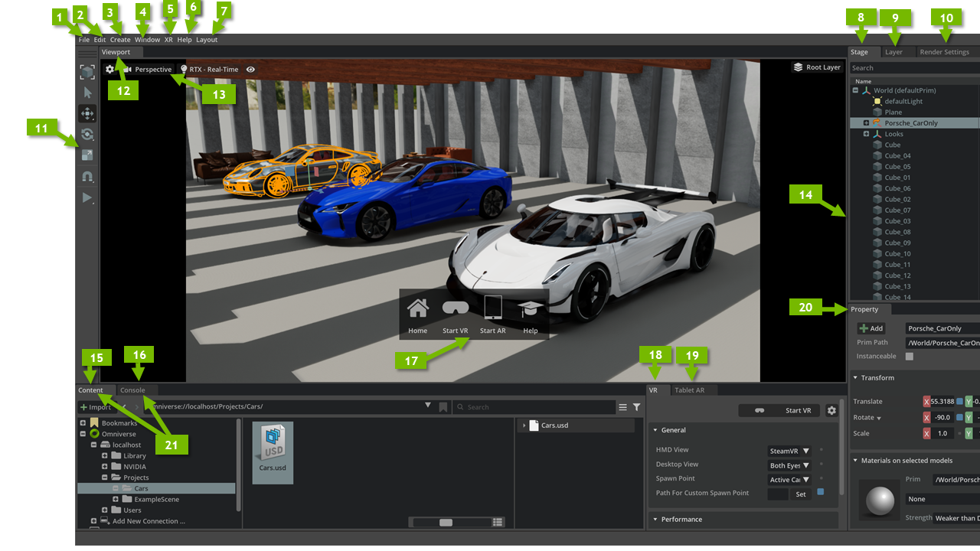Expand the Library folder

coord(105,455)
